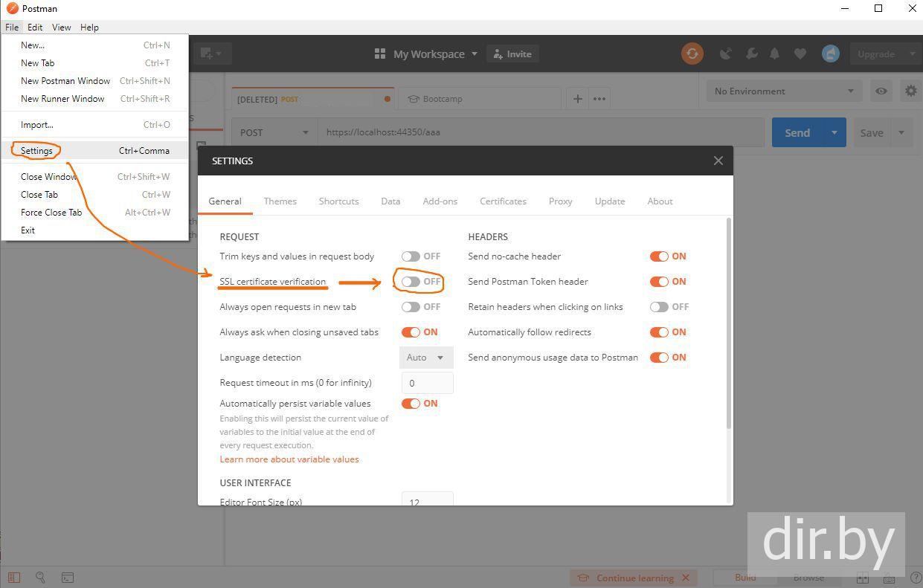
Task: Expand the No Environment selector
Action: click(784, 91)
